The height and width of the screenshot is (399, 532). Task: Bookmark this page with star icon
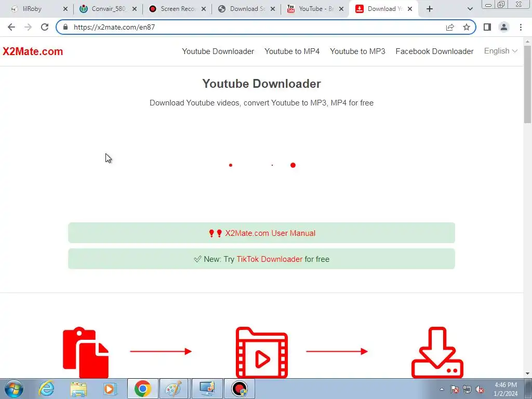pyautogui.click(x=467, y=27)
